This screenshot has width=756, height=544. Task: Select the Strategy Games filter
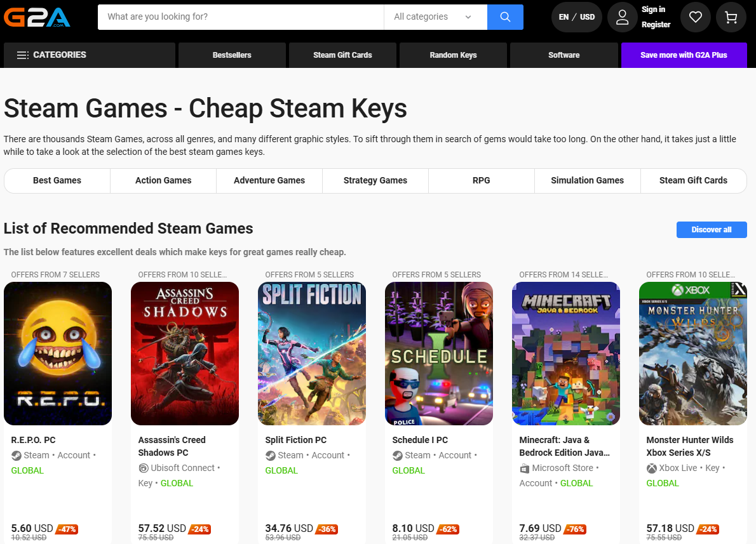[375, 180]
